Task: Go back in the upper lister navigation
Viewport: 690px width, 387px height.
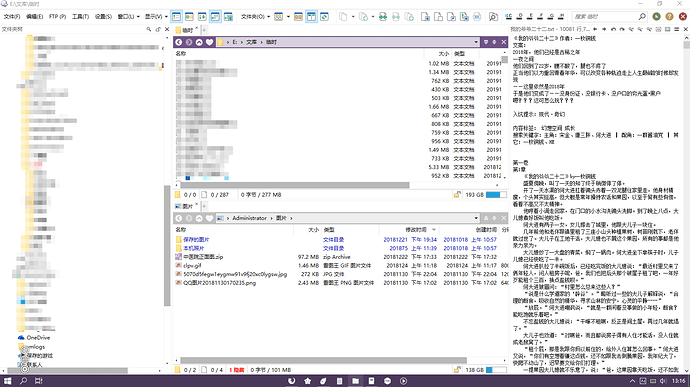Action: (x=179, y=42)
